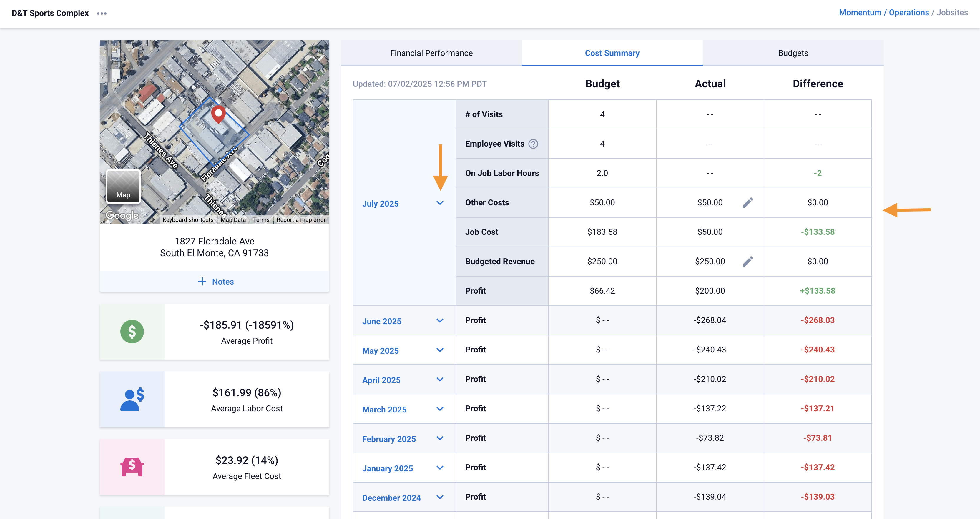Switch to the Financial Performance tab

tap(431, 53)
